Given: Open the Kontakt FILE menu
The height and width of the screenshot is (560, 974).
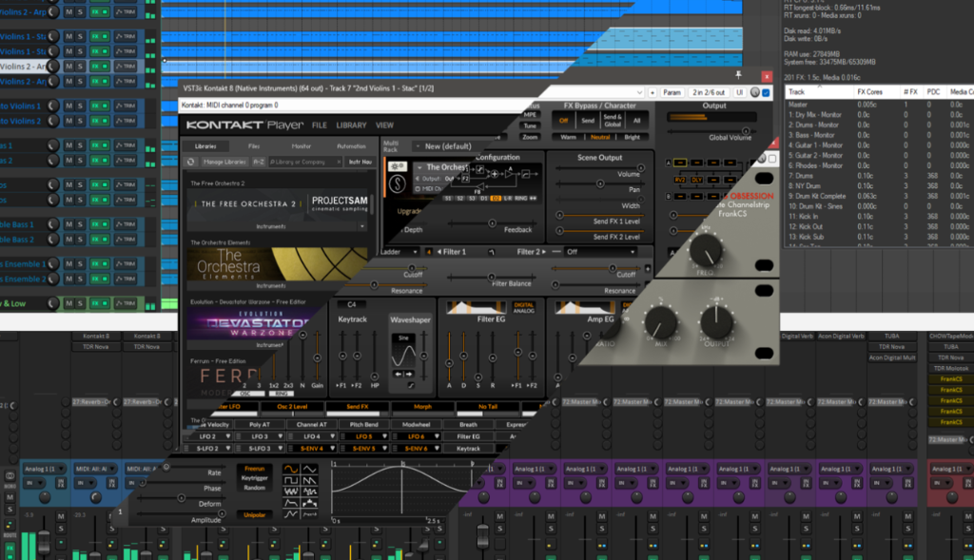Looking at the screenshot, I should (x=320, y=126).
